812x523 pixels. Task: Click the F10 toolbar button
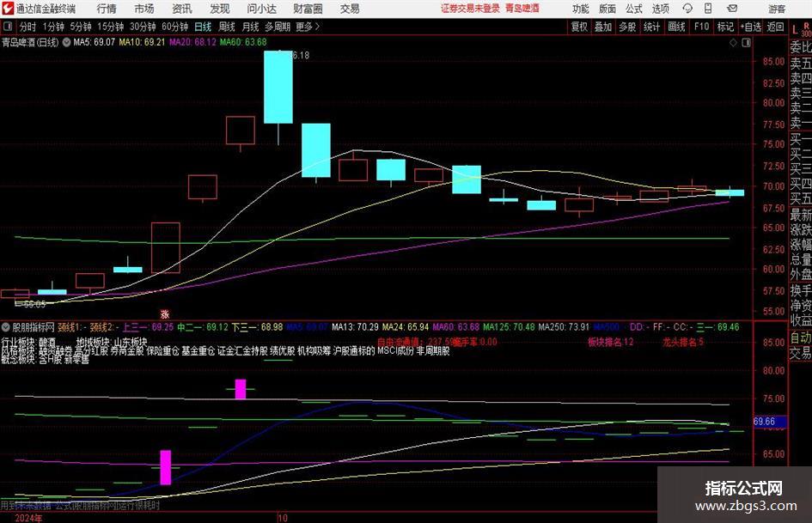point(701,27)
